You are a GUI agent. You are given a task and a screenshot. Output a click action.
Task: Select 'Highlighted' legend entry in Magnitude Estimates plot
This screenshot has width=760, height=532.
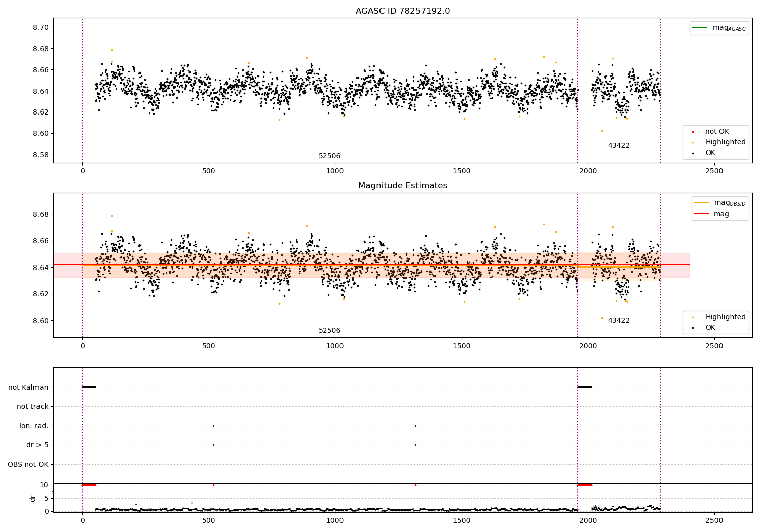click(x=725, y=317)
